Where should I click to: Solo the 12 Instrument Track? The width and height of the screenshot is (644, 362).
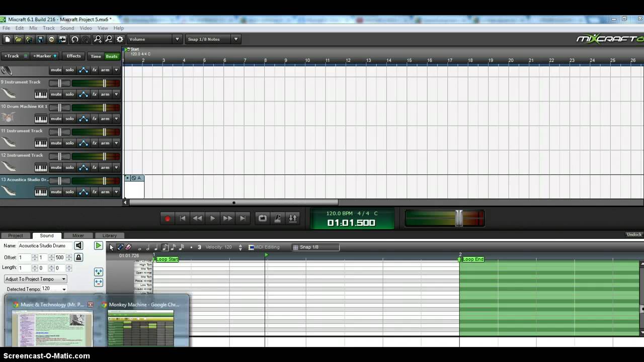69,167
